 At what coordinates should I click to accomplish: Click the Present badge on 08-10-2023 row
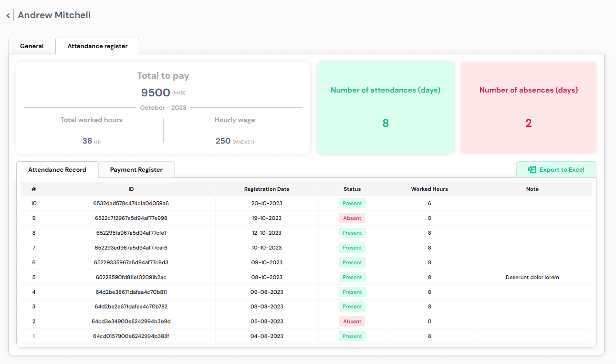pyautogui.click(x=352, y=278)
